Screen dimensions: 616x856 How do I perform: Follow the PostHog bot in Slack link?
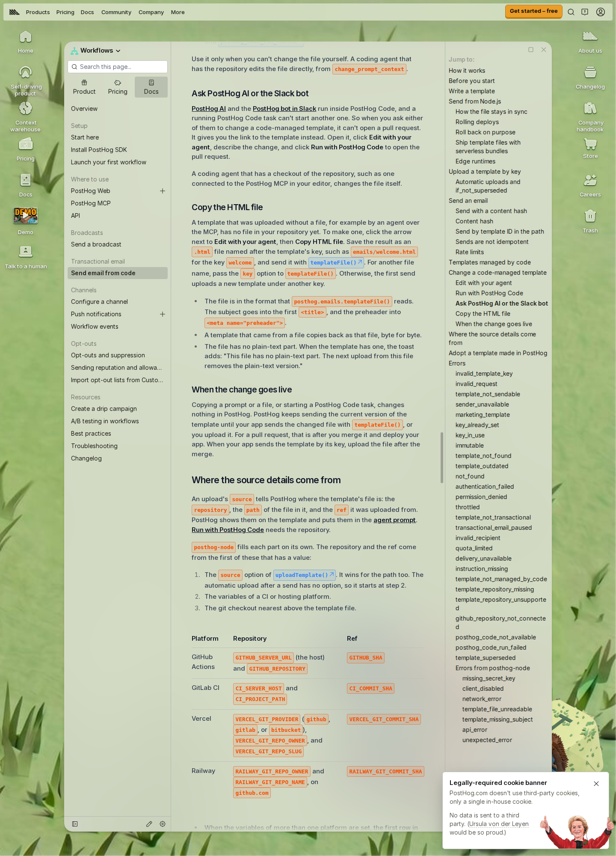click(x=284, y=109)
